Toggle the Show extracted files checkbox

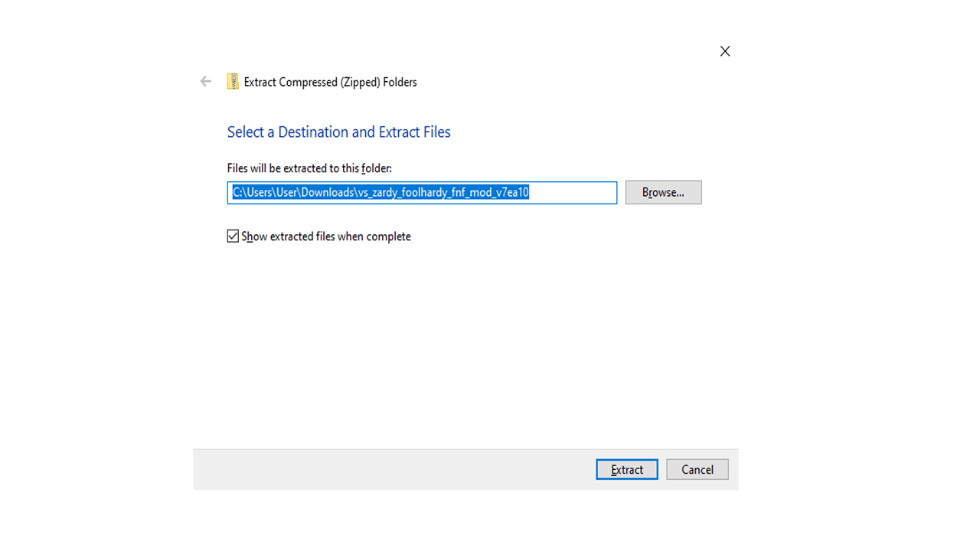pos(234,236)
